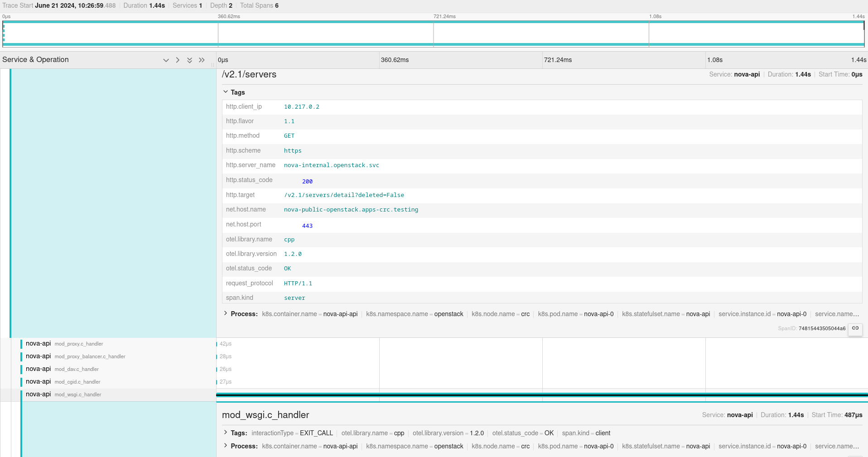Click http.status_code value 200

click(x=307, y=182)
